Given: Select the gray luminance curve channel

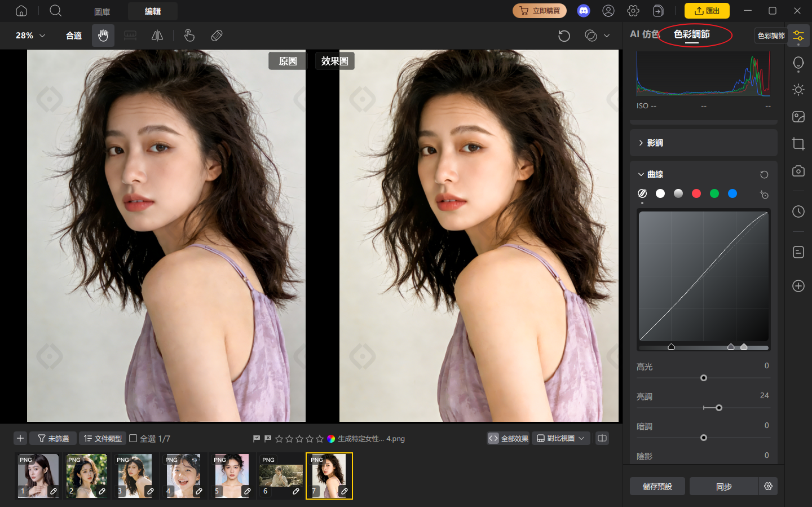Looking at the screenshot, I should [x=678, y=193].
